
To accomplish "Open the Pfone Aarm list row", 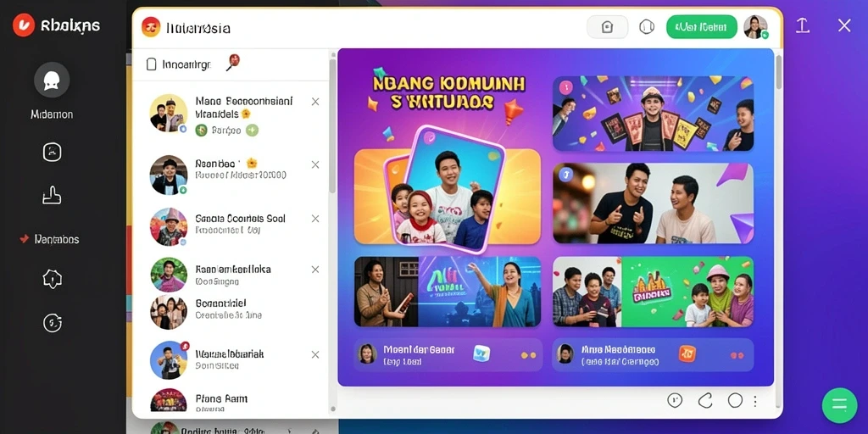I will point(231,401).
